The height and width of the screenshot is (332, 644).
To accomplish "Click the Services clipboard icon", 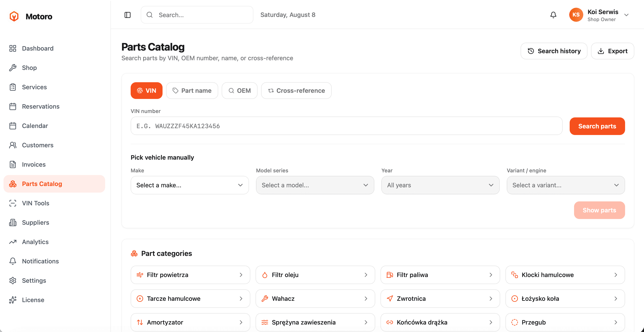I will click(x=13, y=87).
